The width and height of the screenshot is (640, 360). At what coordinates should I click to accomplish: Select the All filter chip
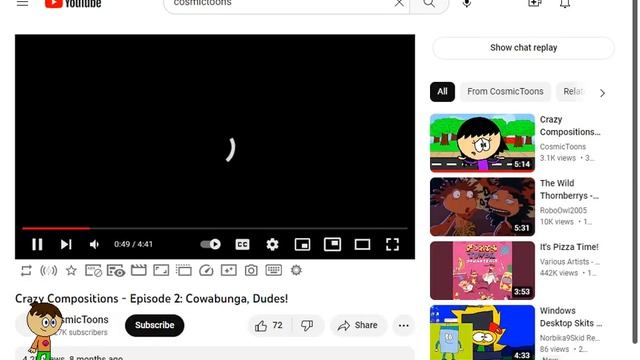coord(442,91)
